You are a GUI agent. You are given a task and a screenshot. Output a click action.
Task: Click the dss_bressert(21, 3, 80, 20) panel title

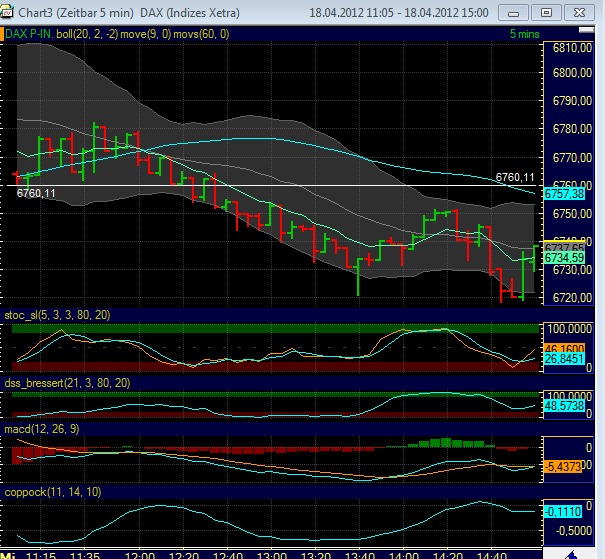[x=67, y=383]
